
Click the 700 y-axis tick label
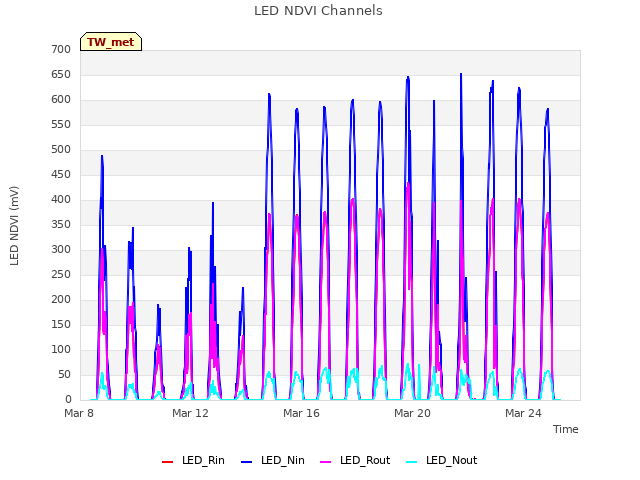coord(61,50)
